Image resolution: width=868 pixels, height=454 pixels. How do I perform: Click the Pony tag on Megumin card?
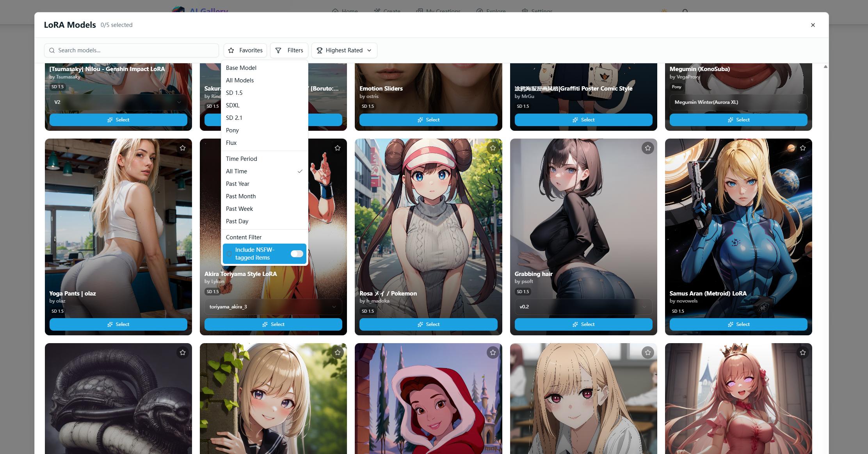pyautogui.click(x=676, y=87)
